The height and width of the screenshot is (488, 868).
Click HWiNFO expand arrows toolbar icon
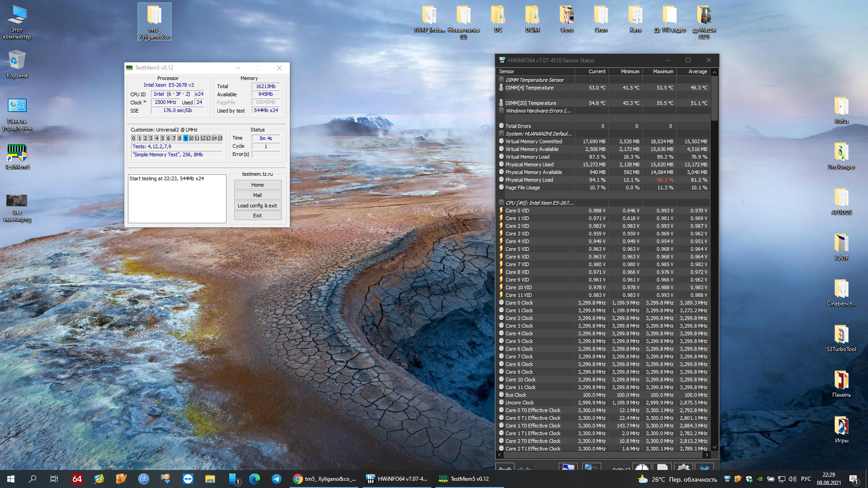coord(505,467)
